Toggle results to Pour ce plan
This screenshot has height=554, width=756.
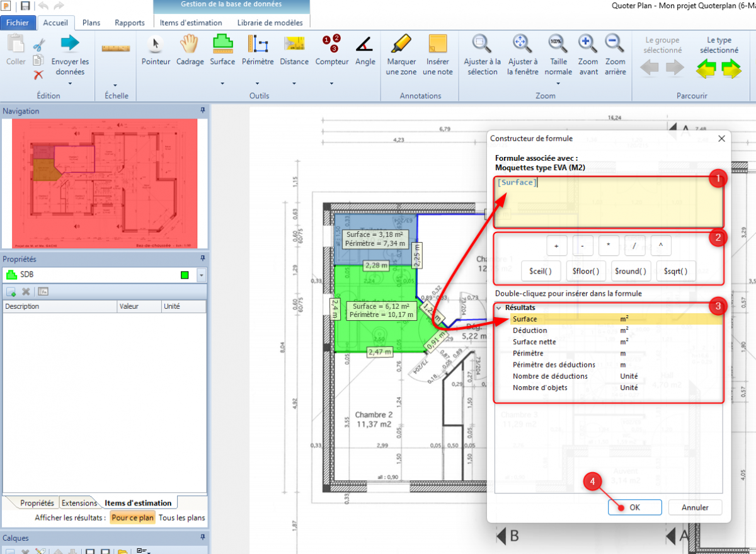[132, 518]
